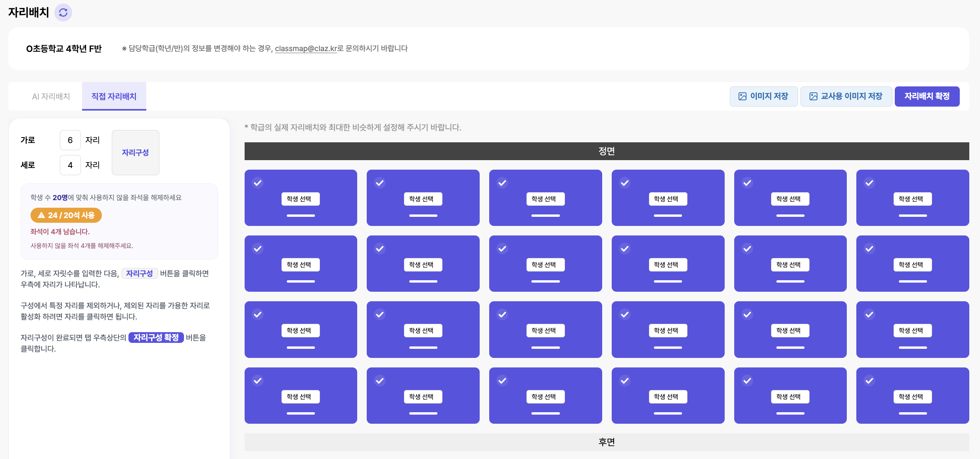Click the picture icon in 교사용 이미지 저장 button

(813, 96)
